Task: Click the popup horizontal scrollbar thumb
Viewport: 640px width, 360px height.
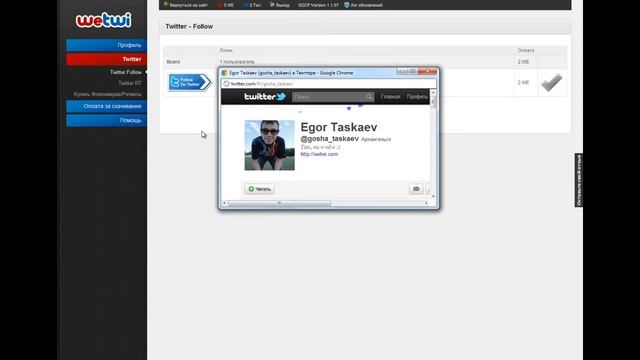Action: click(280, 203)
